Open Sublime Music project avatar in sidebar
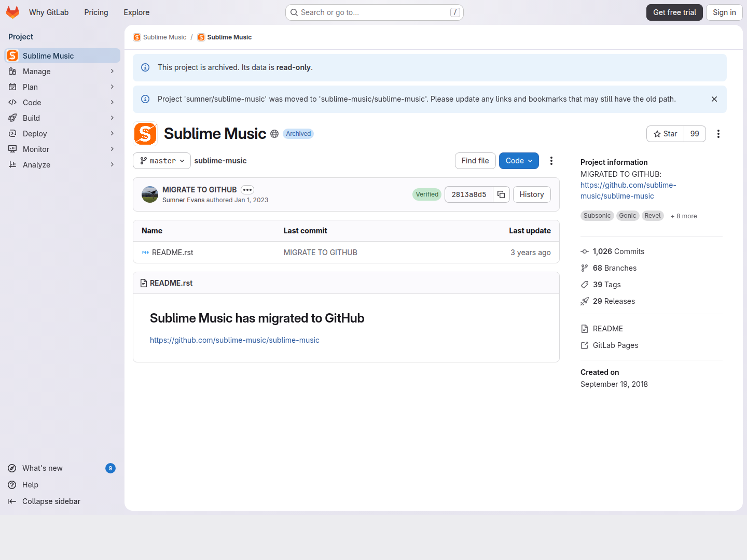 click(x=13, y=55)
